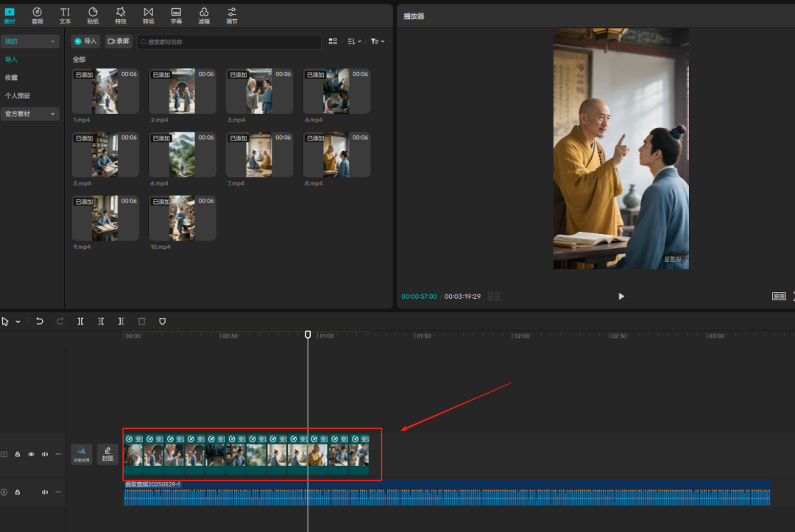The image size is (795, 532).
Task: Click the 原画 quality button in the player
Action: (x=779, y=297)
